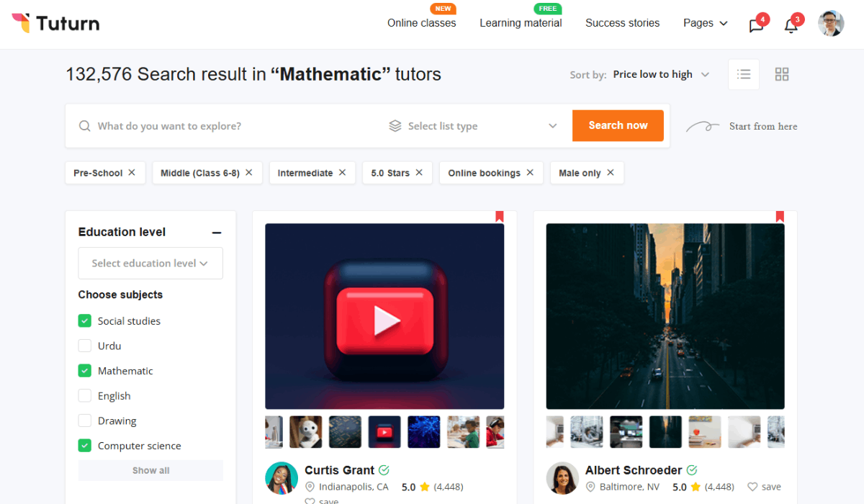Select the small YouTube logo thumbnail
This screenshot has width=864, height=504.
(x=384, y=432)
